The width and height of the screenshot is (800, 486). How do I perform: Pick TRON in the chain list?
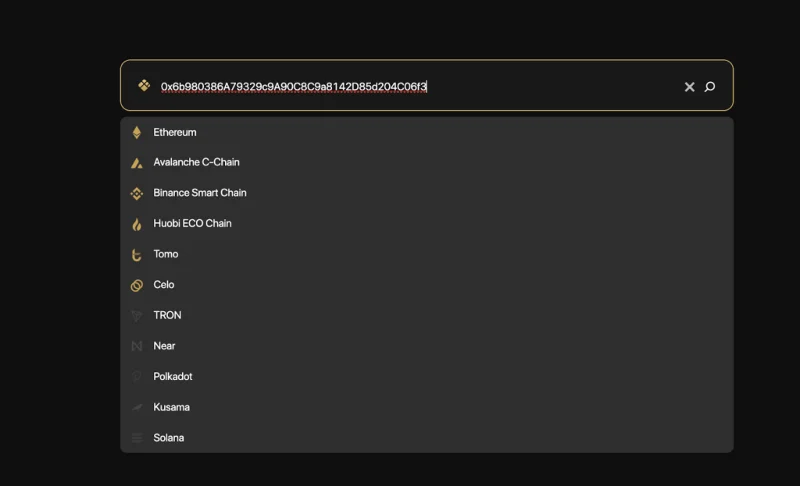[427, 315]
